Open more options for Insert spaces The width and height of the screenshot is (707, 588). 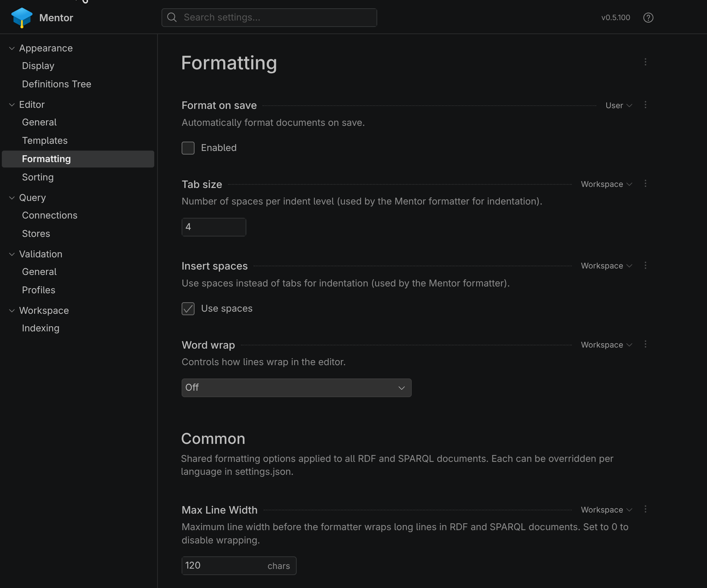(x=646, y=265)
